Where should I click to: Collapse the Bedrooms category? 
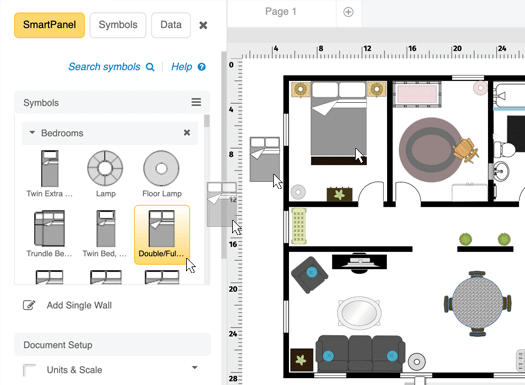point(32,133)
